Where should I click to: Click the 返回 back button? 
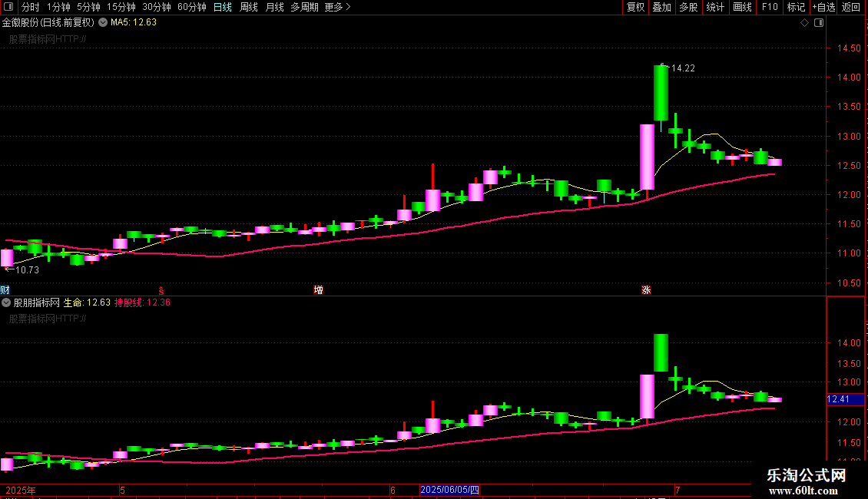851,7
